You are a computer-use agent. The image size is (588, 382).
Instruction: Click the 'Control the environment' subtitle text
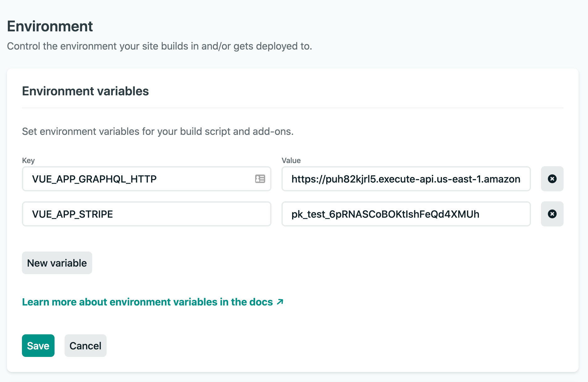(x=159, y=46)
